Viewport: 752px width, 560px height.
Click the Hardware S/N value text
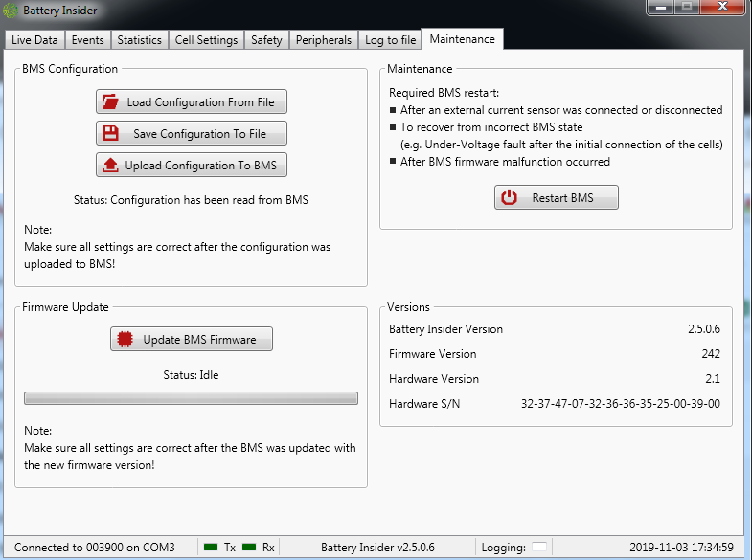coord(620,404)
